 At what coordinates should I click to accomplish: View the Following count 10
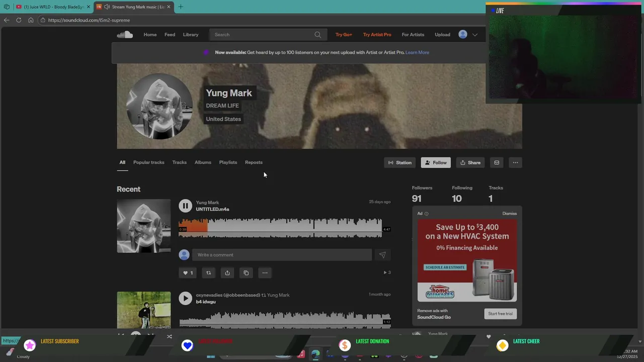pyautogui.click(x=456, y=199)
